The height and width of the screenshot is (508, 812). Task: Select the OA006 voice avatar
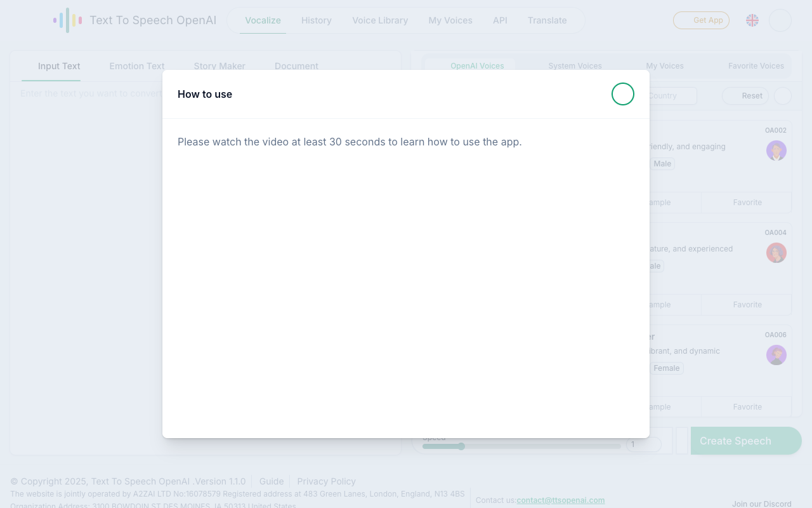pyautogui.click(x=776, y=355)
